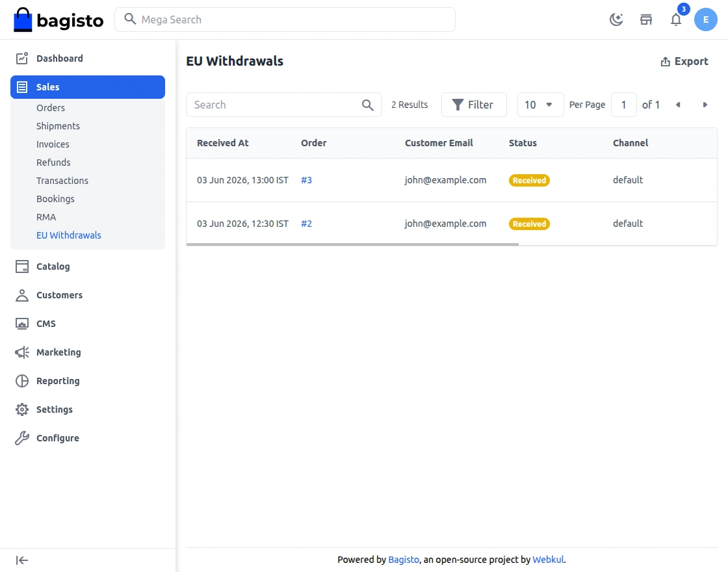Sort by Status column header
The height and width of the screenshot is (572, 728).
point(523,143)
